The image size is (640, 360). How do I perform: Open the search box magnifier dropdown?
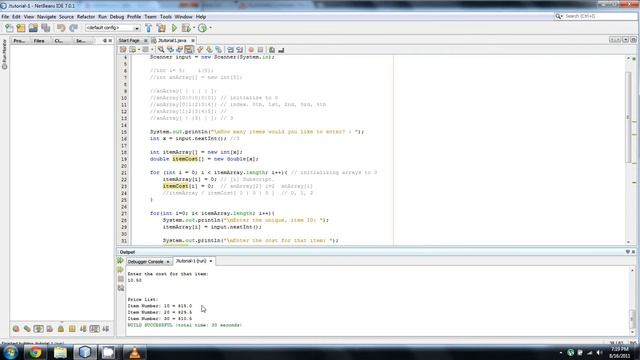559,16
